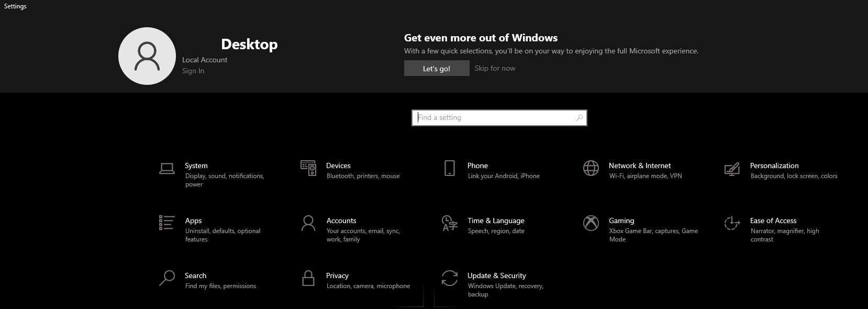Screen dimensions: 868x309
Task: Open the Network & Internet globe icon
Action: pyautogui.click(x=591, y=168)
